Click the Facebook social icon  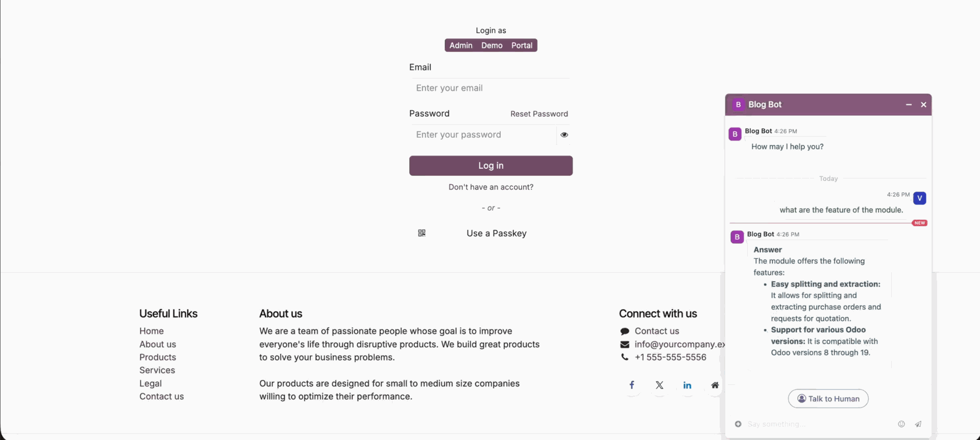(632, 385)
